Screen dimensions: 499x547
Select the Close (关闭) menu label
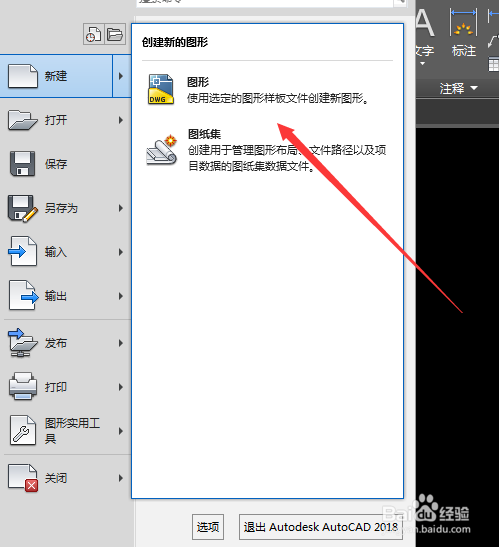pyautogui.click(x=56, y=478)
